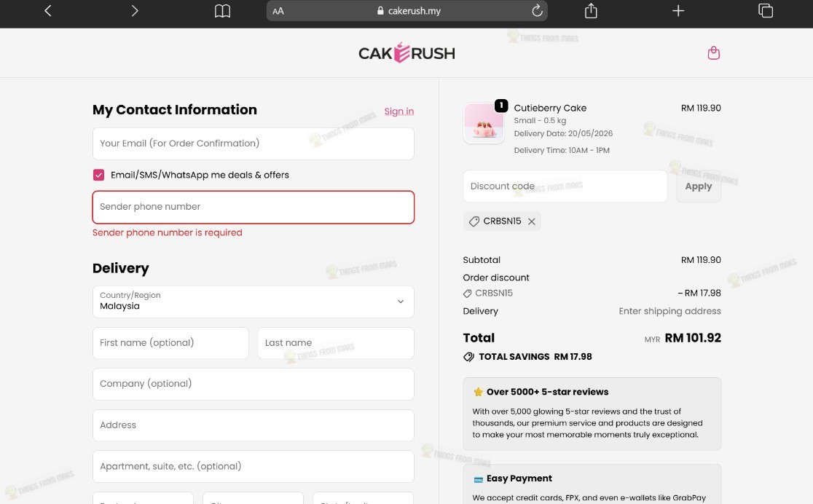Click Delivery Date: 20/05/2026 text
The width and height of the screenshot is (813, 504).
tap(563, 133)
